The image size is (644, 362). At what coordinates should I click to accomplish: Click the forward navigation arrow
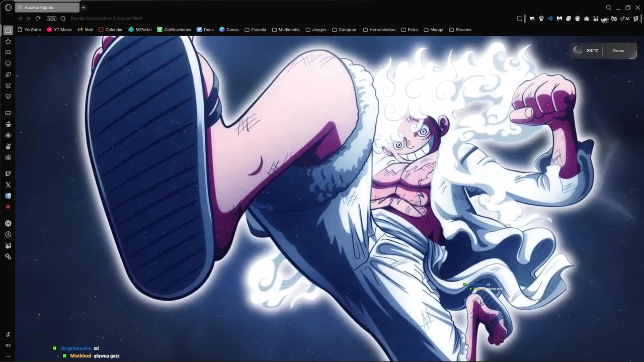29,19
